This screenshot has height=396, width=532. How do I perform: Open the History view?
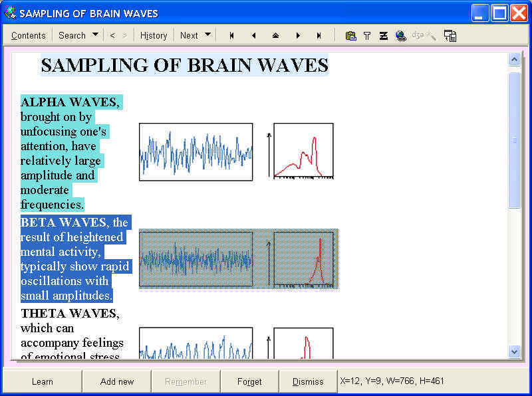(x=154, y=36)
